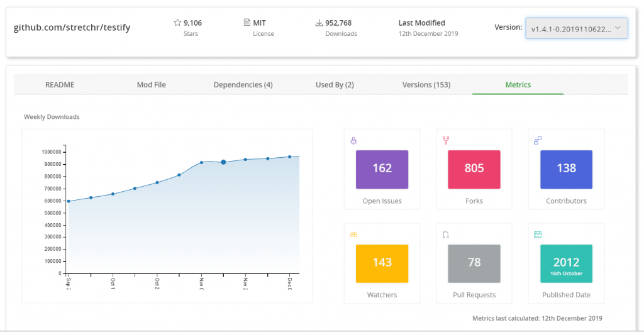
Task: Select the Dependencies (4) tab
Action: click(243, 85)
